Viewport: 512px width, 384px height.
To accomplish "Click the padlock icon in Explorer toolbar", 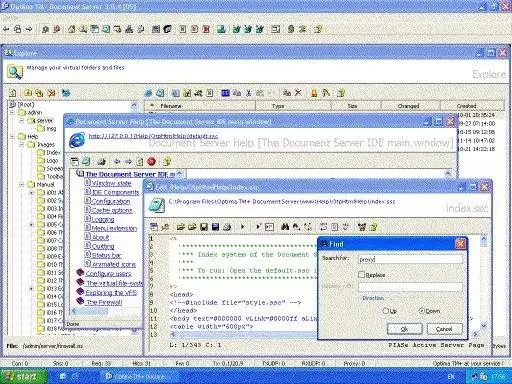I will 314,93.
